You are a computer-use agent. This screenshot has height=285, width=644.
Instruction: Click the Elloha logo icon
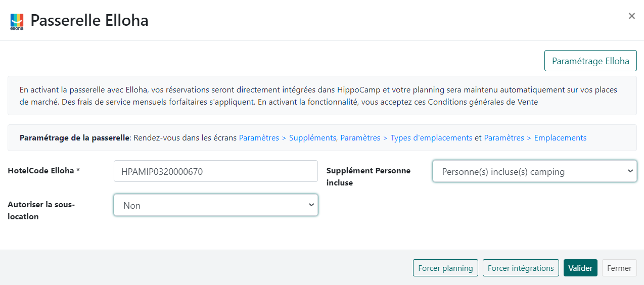[17, 22]
